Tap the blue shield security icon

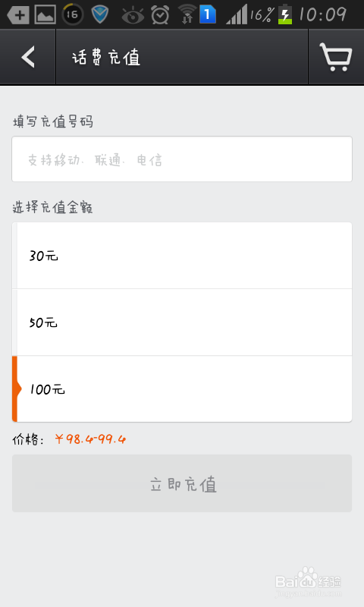click(x=100, y=14)
